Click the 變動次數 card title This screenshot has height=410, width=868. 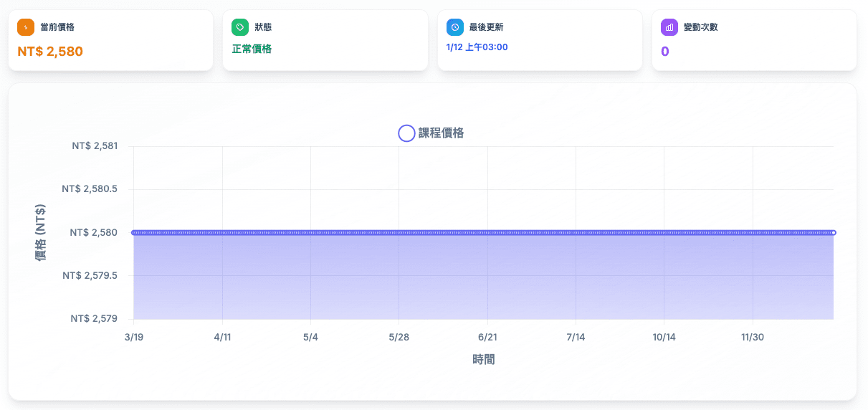(x=701, y=27)
